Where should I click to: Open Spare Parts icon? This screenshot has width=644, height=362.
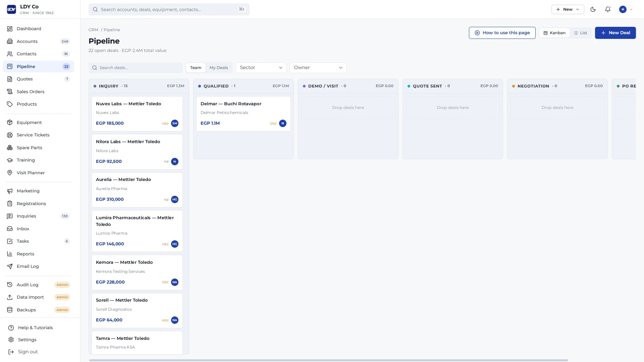pyautogui.click(x=10, y=148)
